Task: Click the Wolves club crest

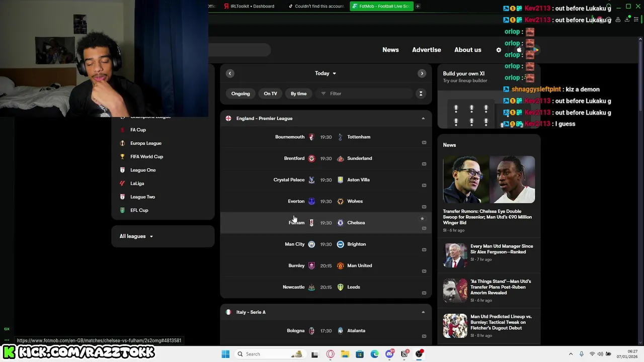Action: tap(341, 201)
